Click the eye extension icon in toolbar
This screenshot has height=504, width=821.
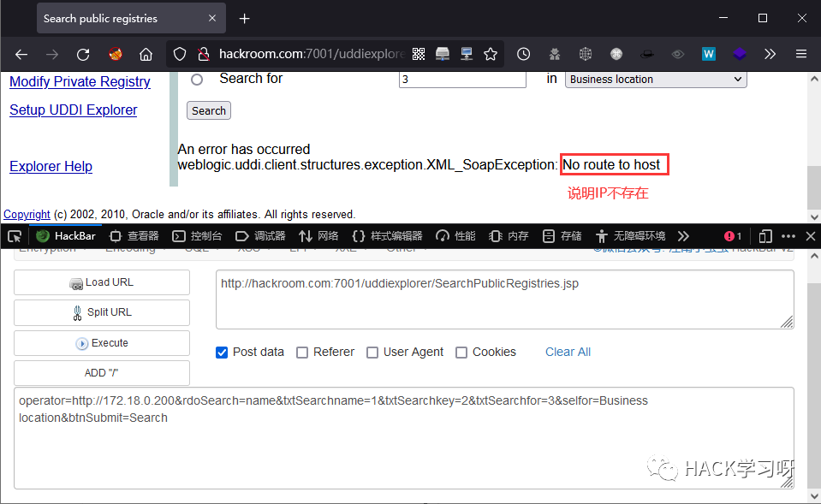(x=678, y=54)
